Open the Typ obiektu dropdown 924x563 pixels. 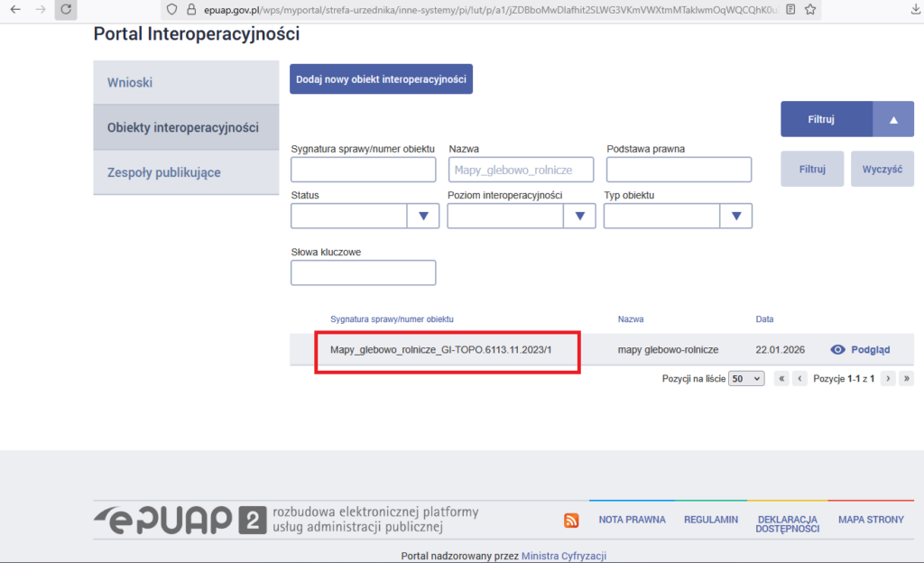736,216
